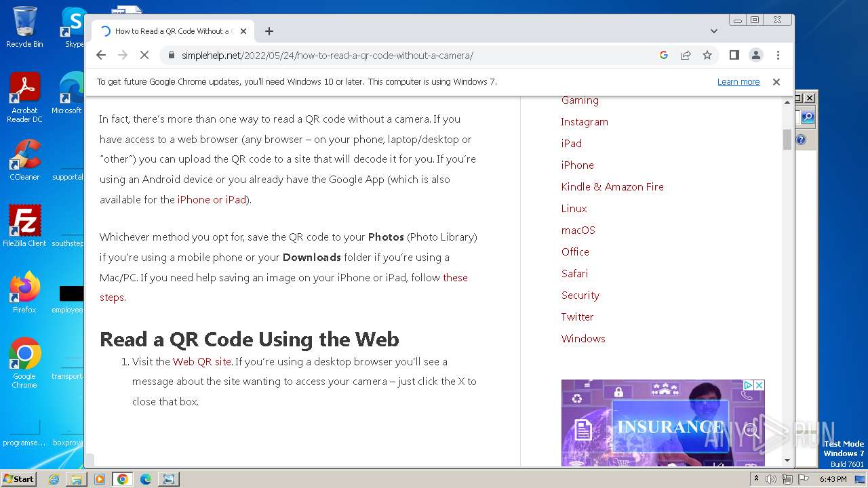Open Internet Explorer in the taskbar
Image resolution: width=868 pixels, height=488 pixels.
54,479
